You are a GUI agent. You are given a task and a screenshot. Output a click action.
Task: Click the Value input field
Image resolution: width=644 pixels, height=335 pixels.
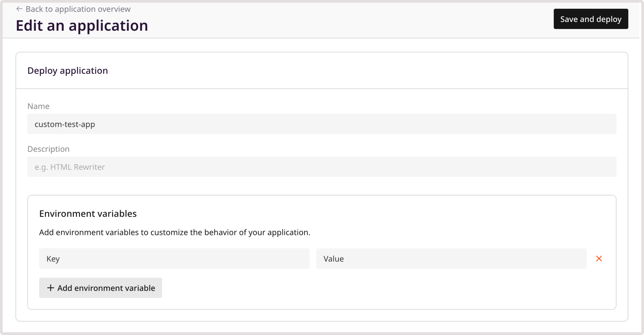[x=451, y=259]
